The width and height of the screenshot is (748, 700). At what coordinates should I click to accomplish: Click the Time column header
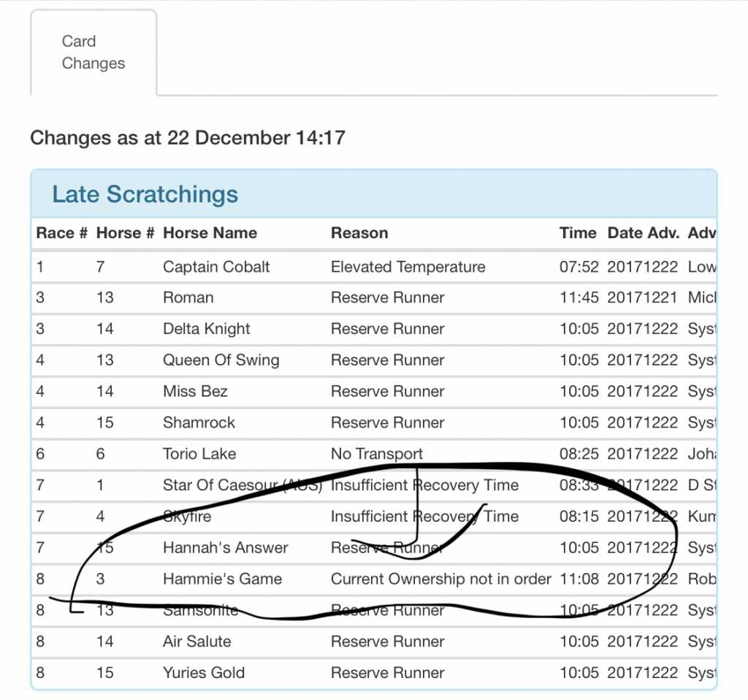click(x=578, y=233)
